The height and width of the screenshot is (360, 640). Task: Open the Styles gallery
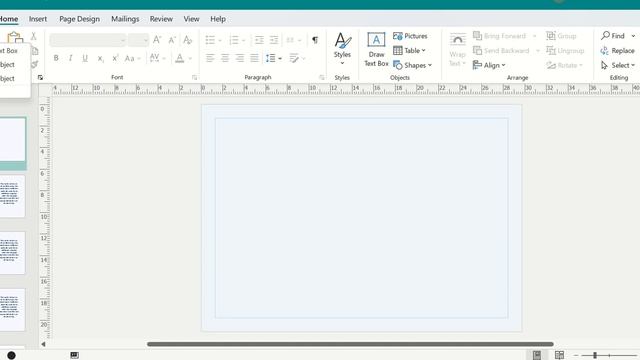(x=342, y=49)
